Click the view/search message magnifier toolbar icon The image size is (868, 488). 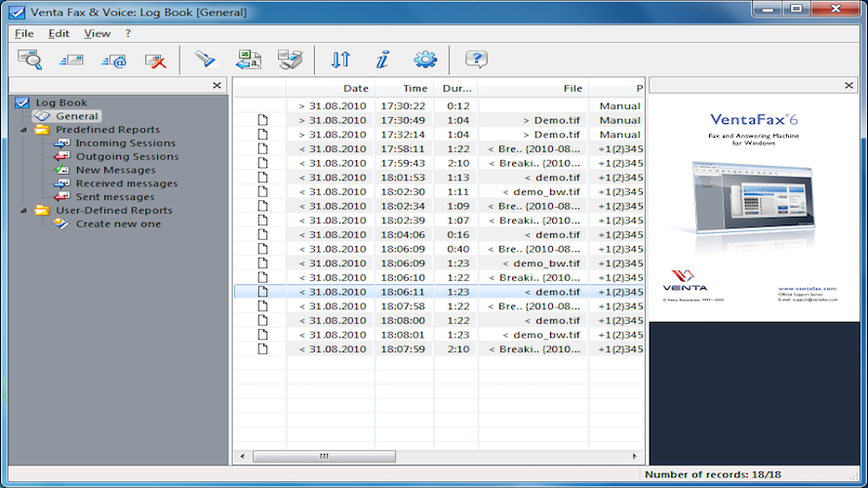(x=30, y=60)
